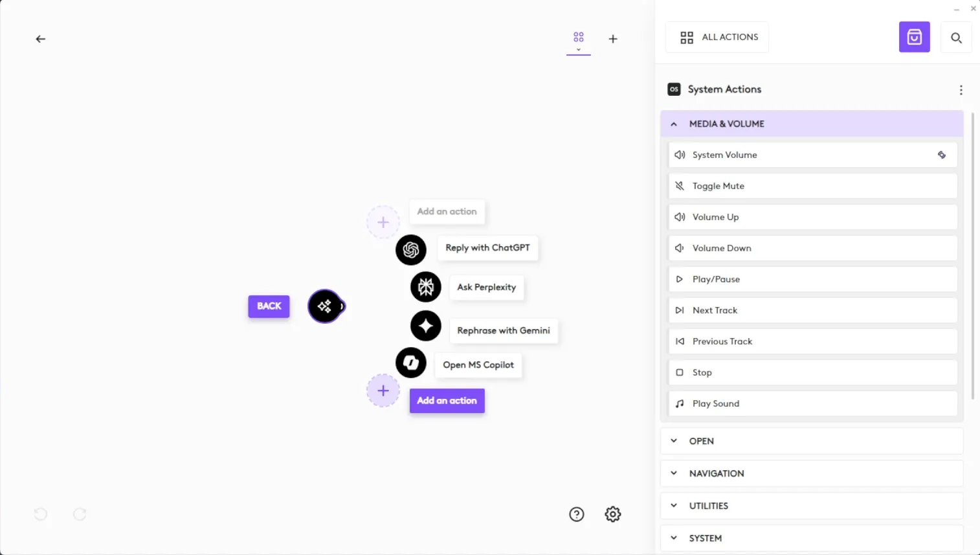Click the dial icon on System Volume row

(942, 155)
